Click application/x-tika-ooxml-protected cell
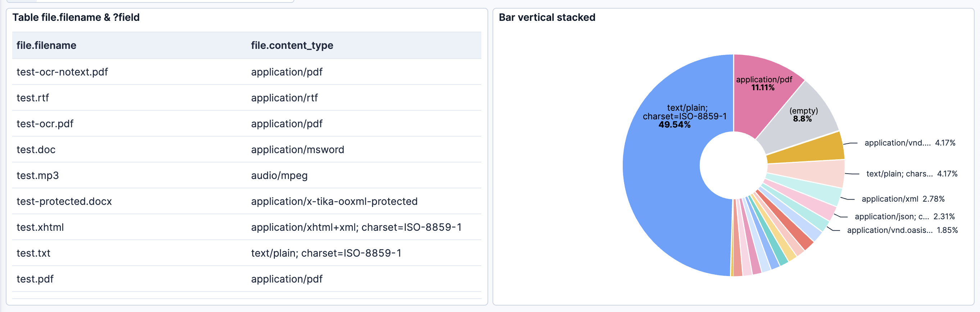Image resolution: width=980 pixels, height=312 pixels. click(x=334, y=201)
